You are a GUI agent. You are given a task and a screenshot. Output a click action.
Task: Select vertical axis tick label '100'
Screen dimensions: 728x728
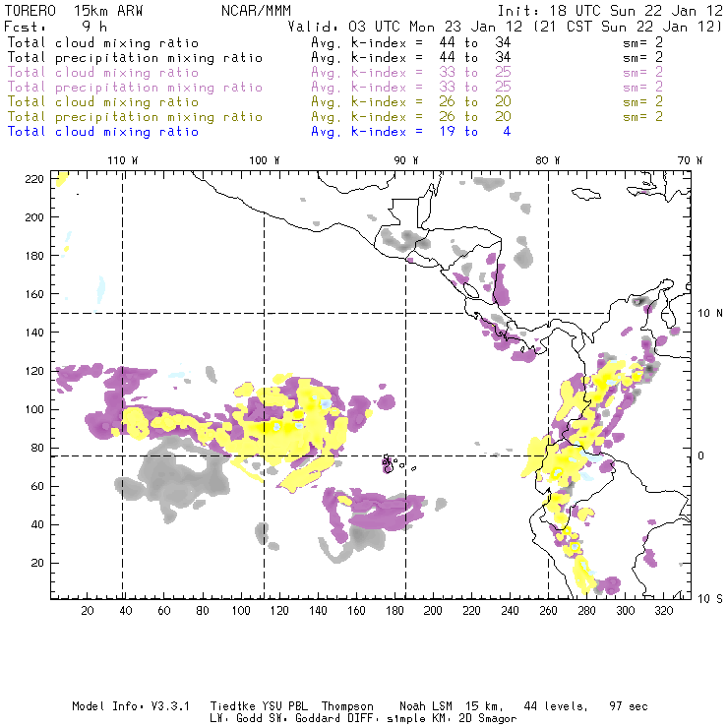(x=34, y=409)
